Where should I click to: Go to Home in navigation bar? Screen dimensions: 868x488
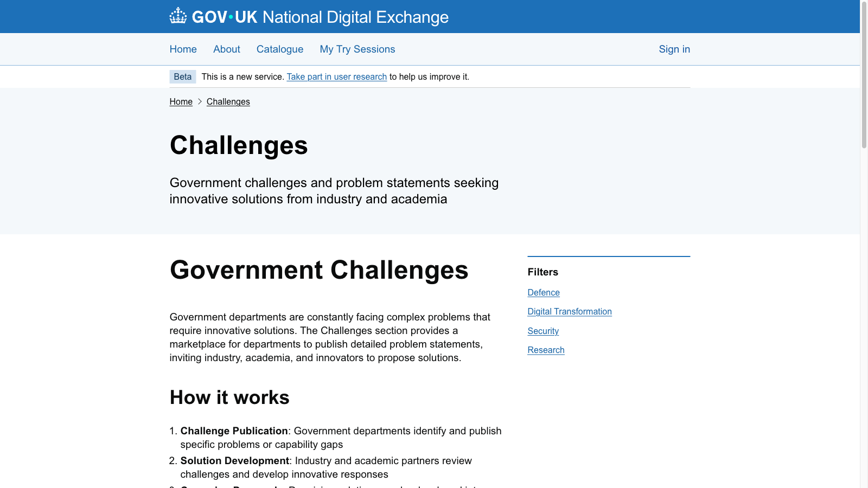(x=183, y=49)
